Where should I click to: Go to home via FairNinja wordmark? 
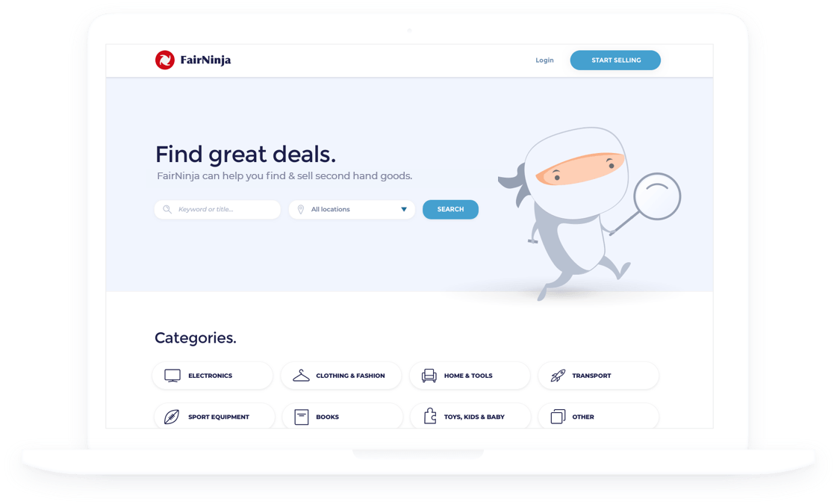pos(205,60)
